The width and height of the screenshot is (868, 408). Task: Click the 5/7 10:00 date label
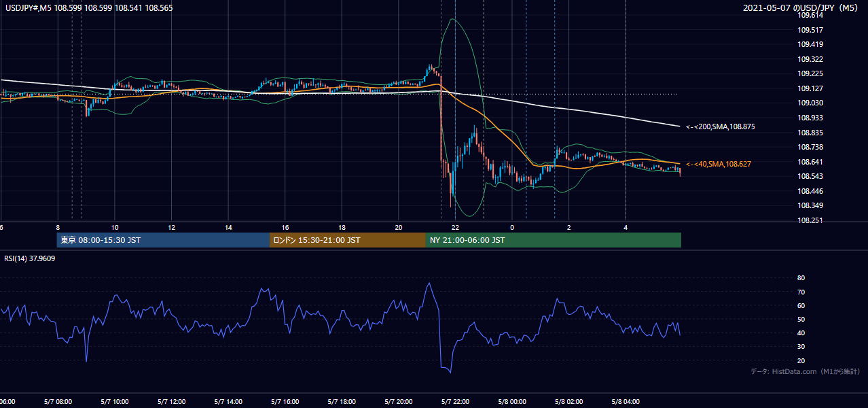point(115,402)
